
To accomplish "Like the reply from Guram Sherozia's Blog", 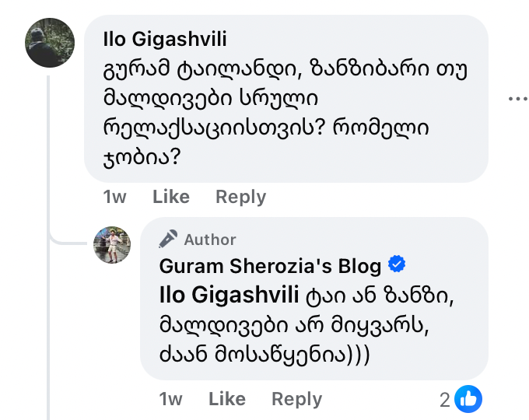I will coord(227,399).
